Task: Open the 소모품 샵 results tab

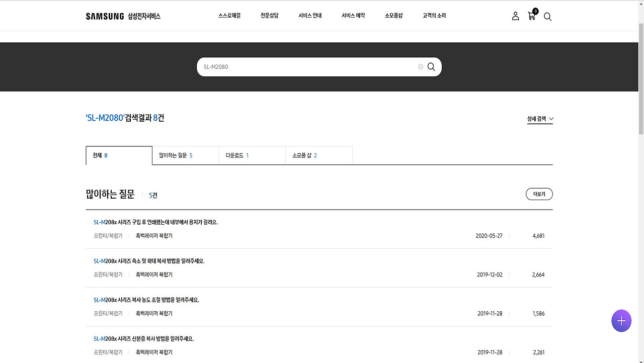Action: (318, 155)
